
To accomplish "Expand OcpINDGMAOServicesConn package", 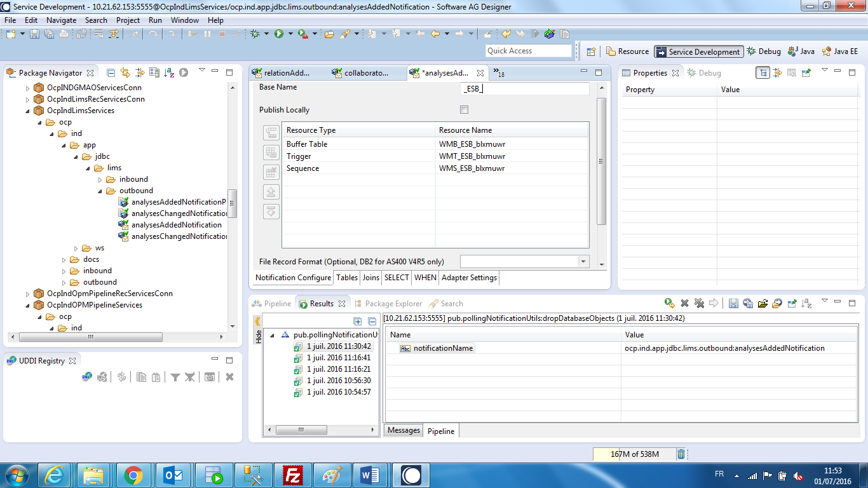I will click(x=27, y=88).
